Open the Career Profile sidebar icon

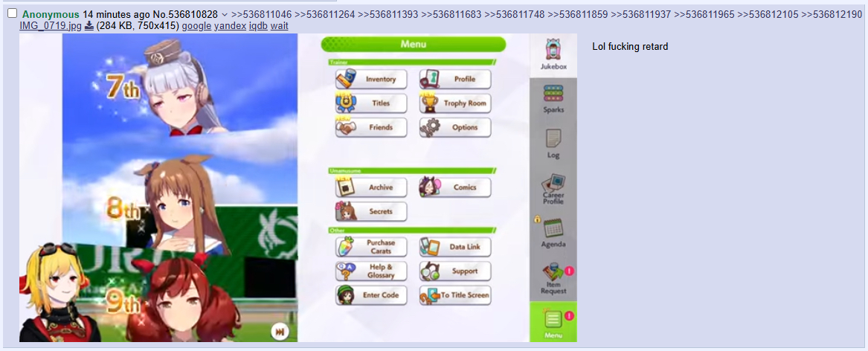(553, 190)
